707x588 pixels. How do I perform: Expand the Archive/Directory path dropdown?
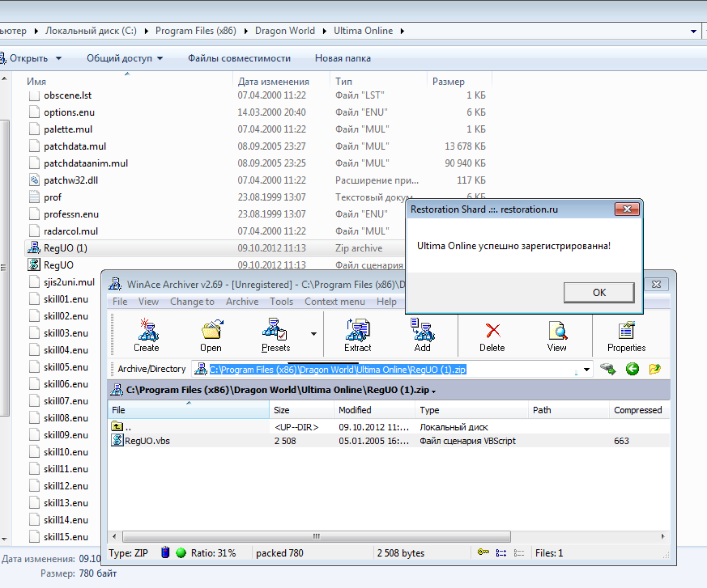pyautogui.click(x=586, y=369)
